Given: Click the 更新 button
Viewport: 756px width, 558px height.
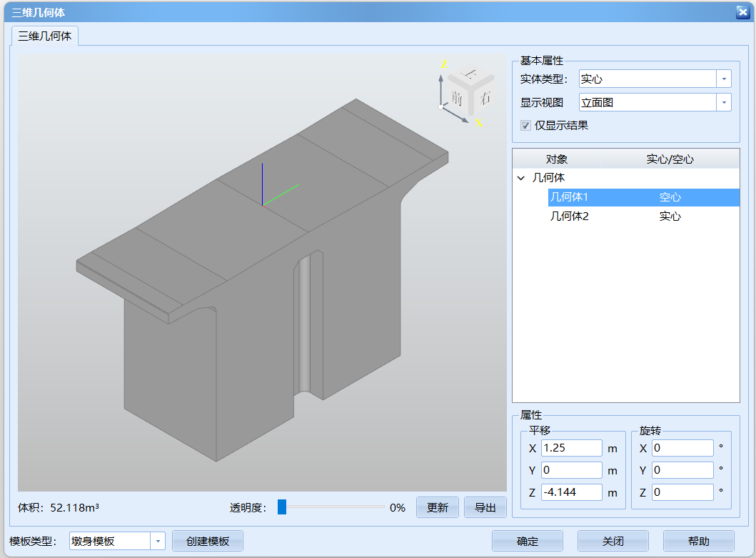Looking at the screenshot, I should 437,507.
